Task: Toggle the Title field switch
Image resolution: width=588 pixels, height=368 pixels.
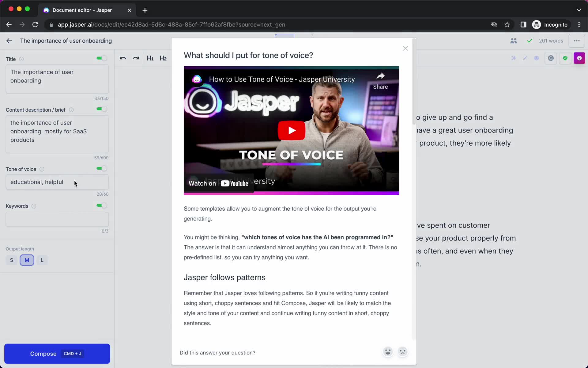Action: (x=102, y=58)
